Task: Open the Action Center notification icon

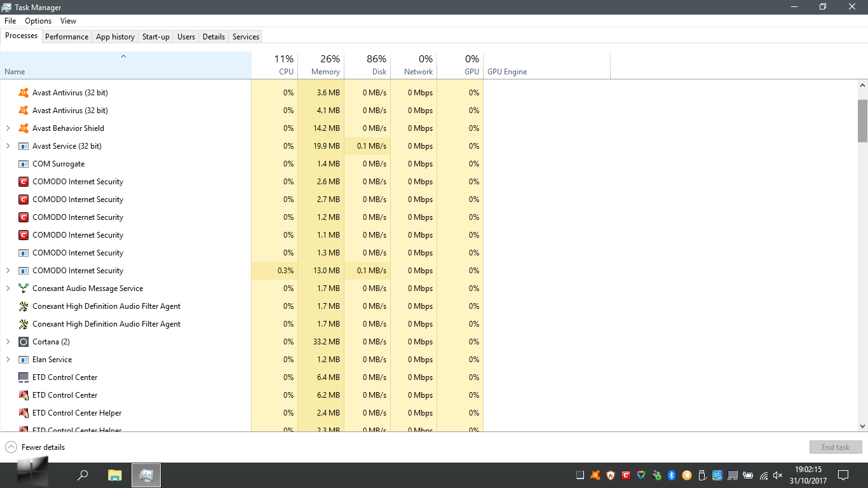Action: [843, 475]
